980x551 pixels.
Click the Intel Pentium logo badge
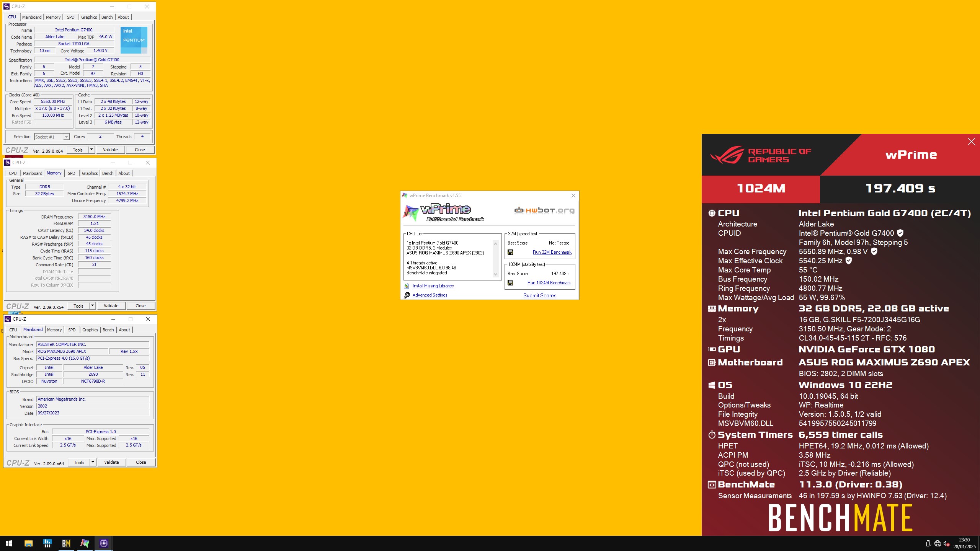[x=134, y=40]
